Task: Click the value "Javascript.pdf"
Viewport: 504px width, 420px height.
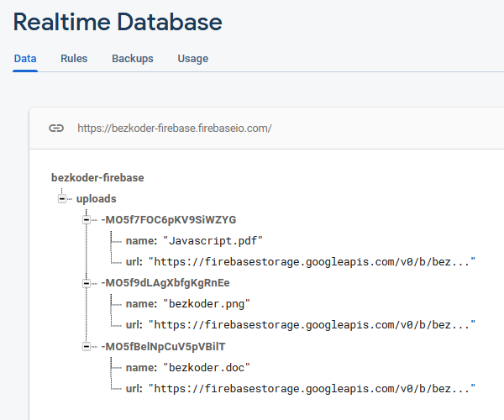Action: point(213,241)
